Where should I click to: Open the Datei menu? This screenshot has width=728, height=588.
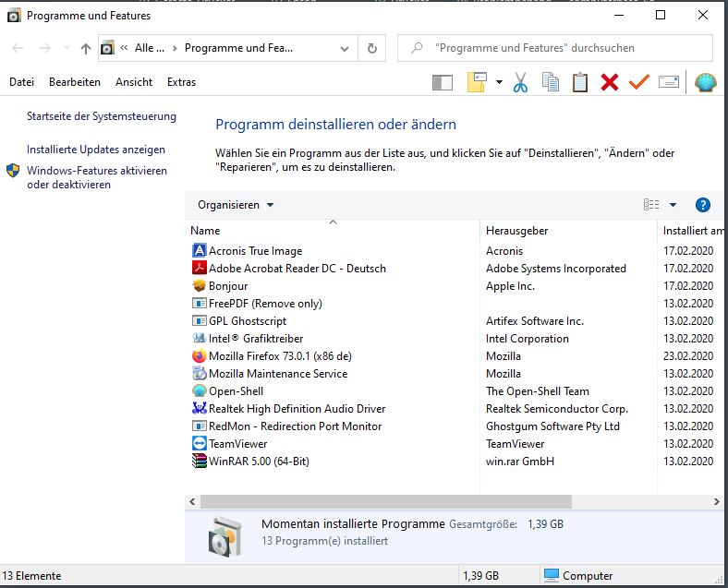[21, 82]
